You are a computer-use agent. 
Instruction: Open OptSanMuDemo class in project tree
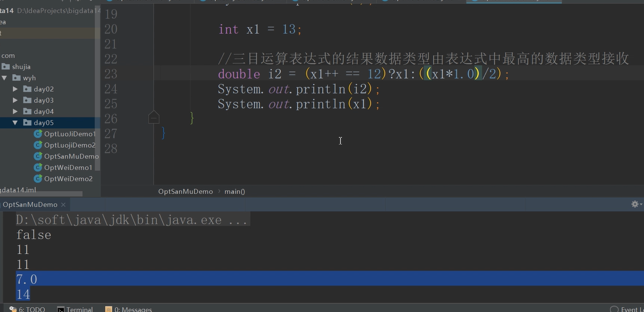tap(72, 156)
